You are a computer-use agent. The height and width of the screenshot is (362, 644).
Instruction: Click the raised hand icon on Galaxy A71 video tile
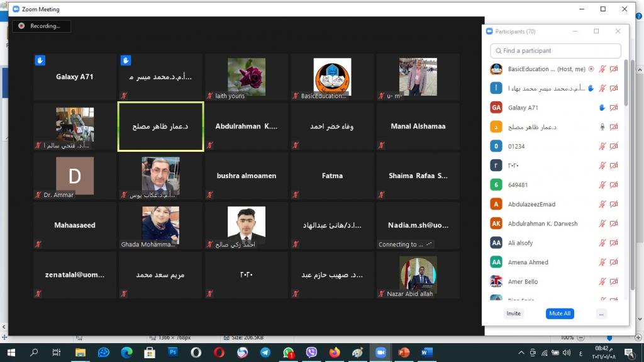40,60
